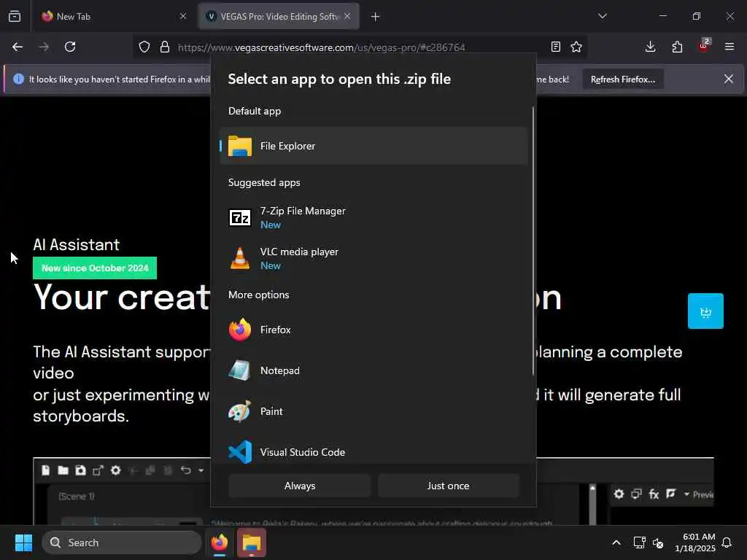The image size is (747, 560).
Task: Click the app list scrollbar in dialog
Action: [x=533, y=241]
